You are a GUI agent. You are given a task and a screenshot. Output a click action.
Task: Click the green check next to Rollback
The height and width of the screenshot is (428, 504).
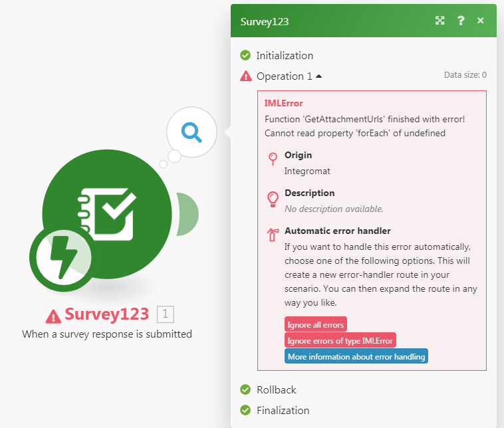pos(245,389)
